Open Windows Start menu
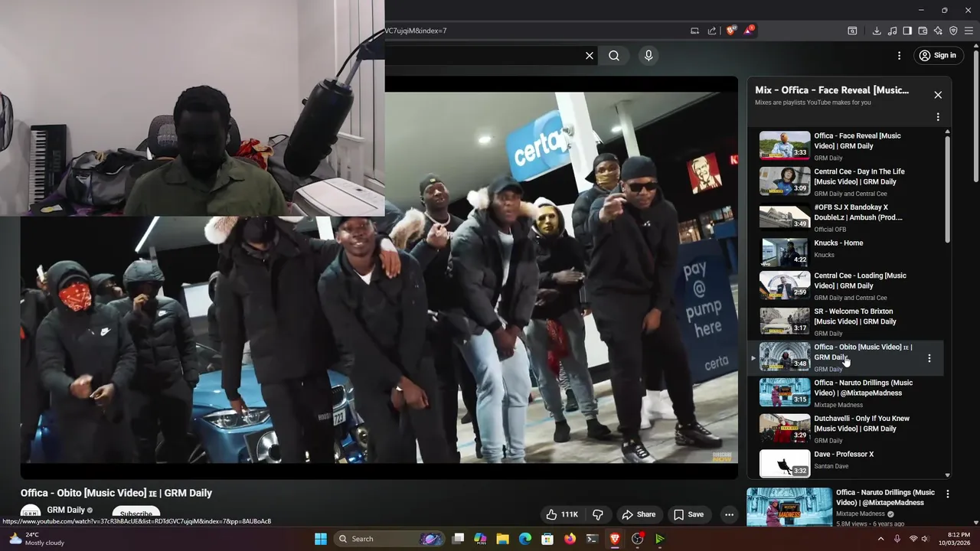This screenshot has height=551, width=980. (x=321, y=539)
